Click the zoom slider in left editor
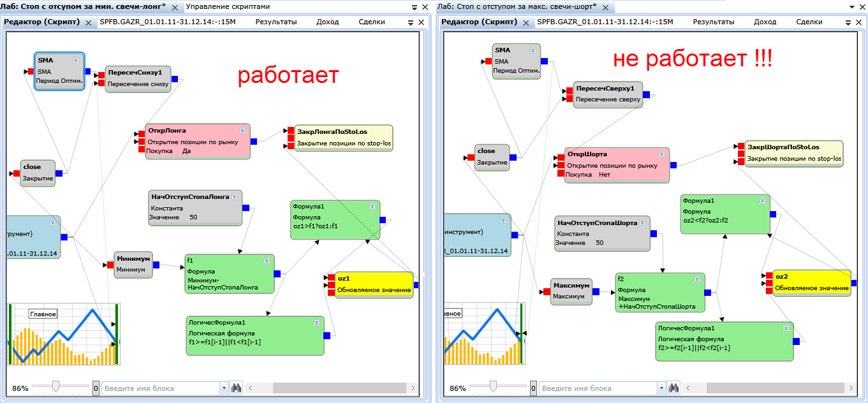This screenshot has width=868, height=403. point(56,386)
